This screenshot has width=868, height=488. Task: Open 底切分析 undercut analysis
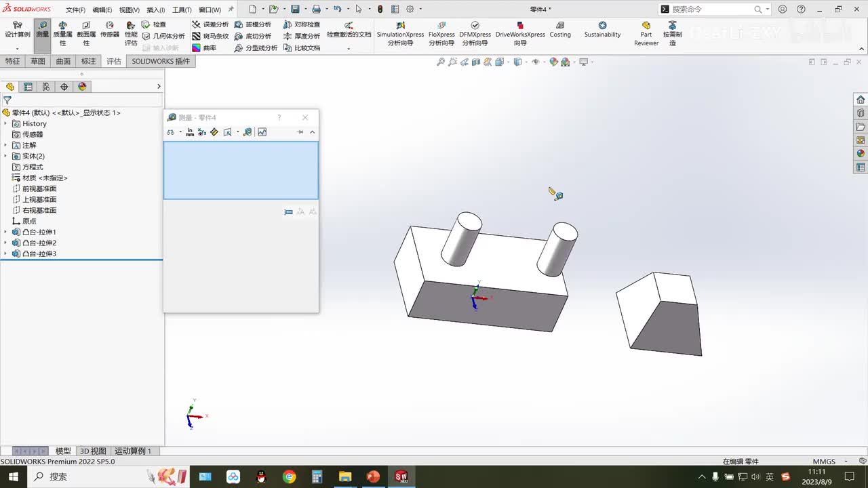click(252, 36)
